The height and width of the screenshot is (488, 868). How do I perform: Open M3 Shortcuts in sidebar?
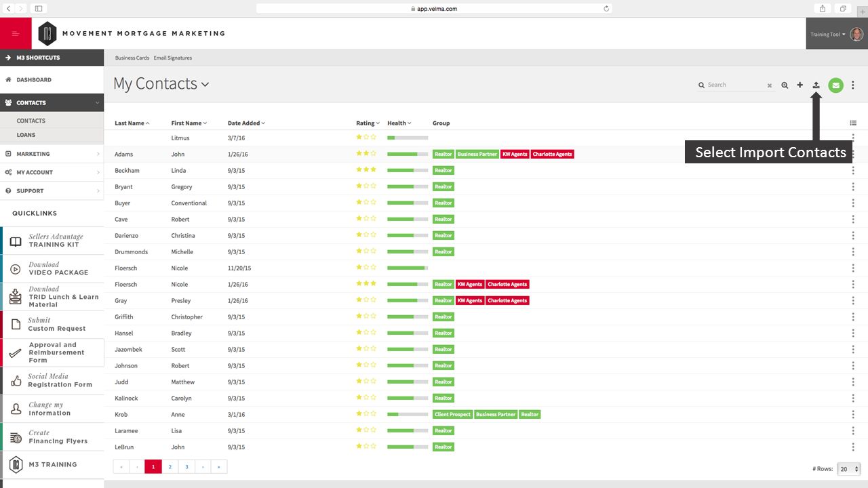pyautogui.click(x=52, y=58)
